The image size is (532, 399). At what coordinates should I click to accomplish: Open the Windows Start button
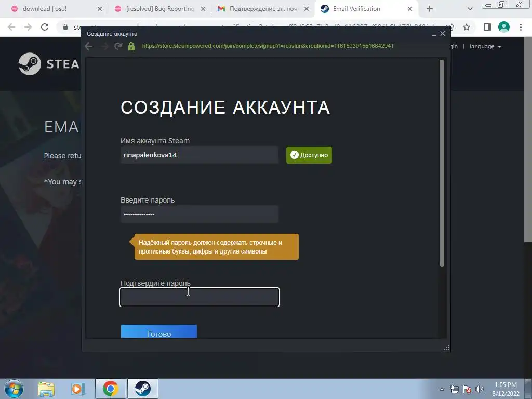[x=14, y=389]
